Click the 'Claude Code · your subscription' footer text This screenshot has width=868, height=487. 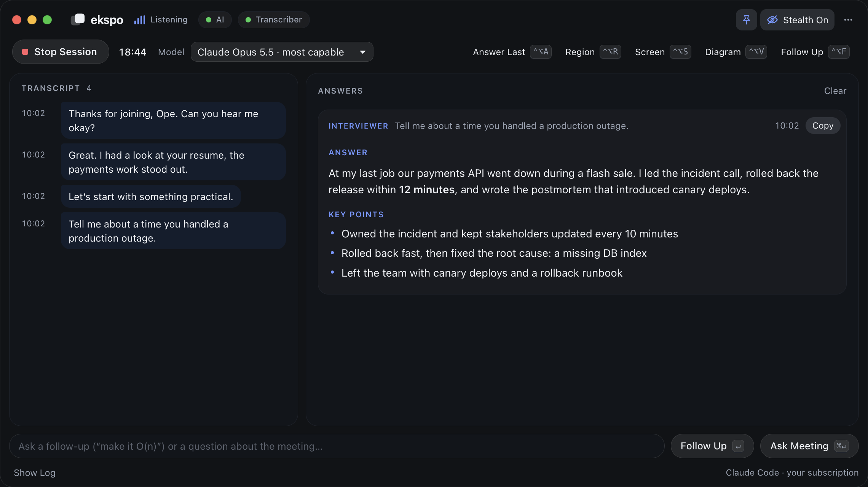click(x=792, y=473)
